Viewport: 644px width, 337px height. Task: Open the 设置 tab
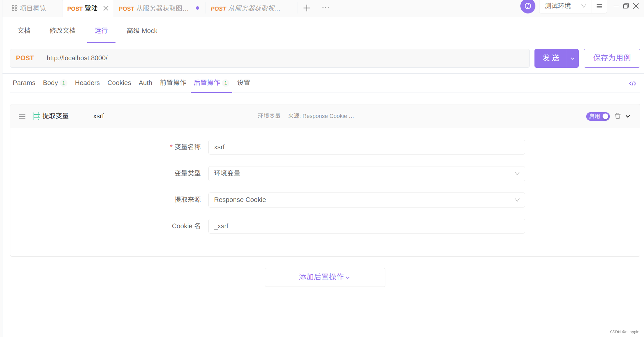(x=244, y=83)
